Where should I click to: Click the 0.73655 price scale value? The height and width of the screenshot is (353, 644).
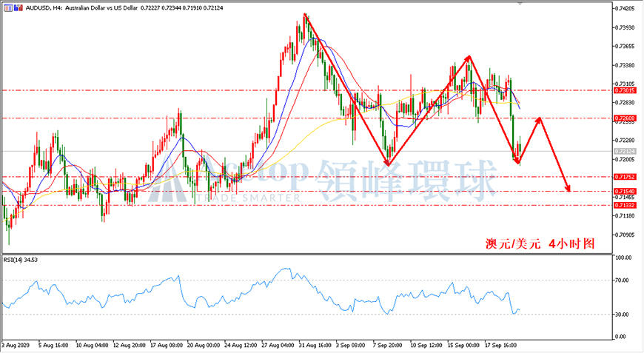click(x=625, y=46)
